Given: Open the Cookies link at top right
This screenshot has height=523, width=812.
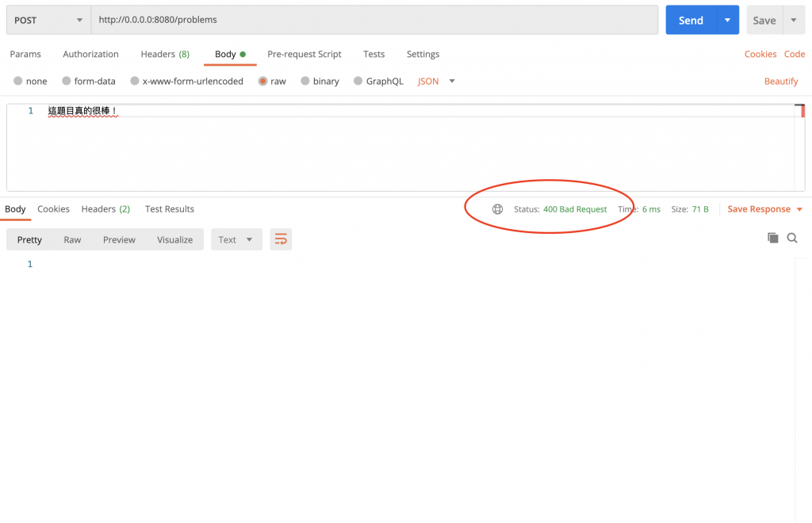Looking at the screenshot, I should 760,54.
